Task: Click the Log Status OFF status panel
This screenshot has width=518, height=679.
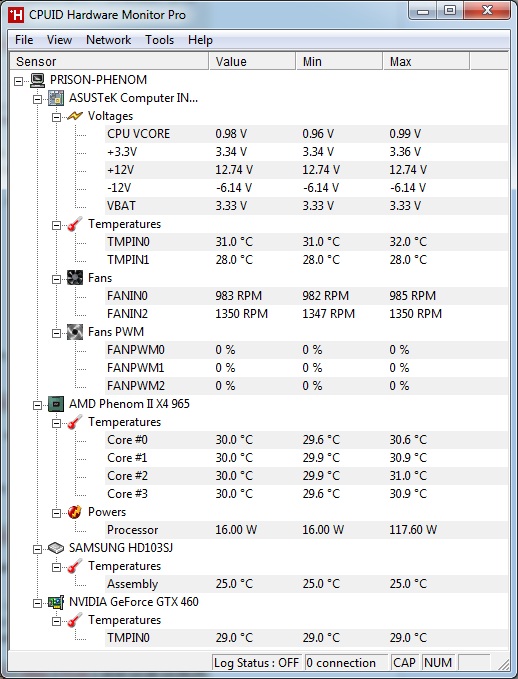Action: (x=256, y=663)
